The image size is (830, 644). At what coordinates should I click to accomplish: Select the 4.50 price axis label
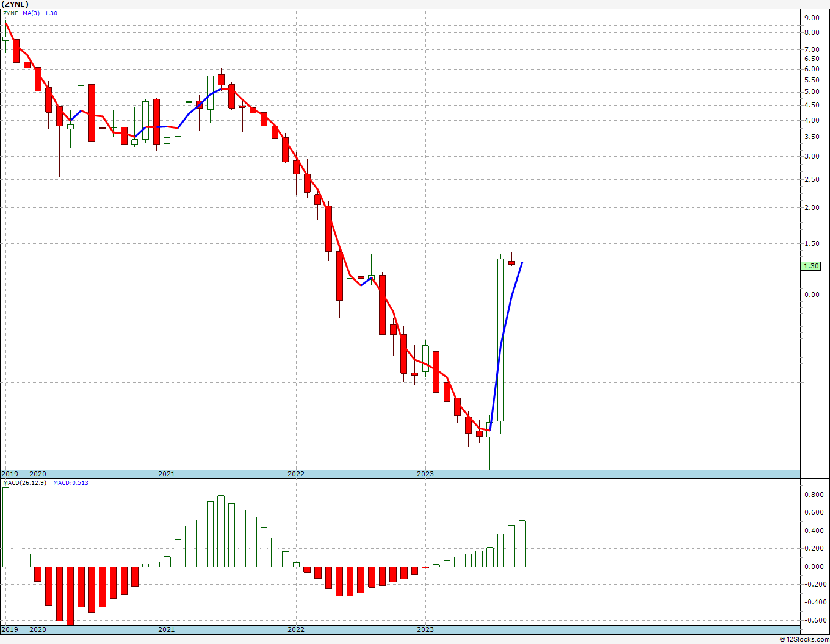coord(811,105)
